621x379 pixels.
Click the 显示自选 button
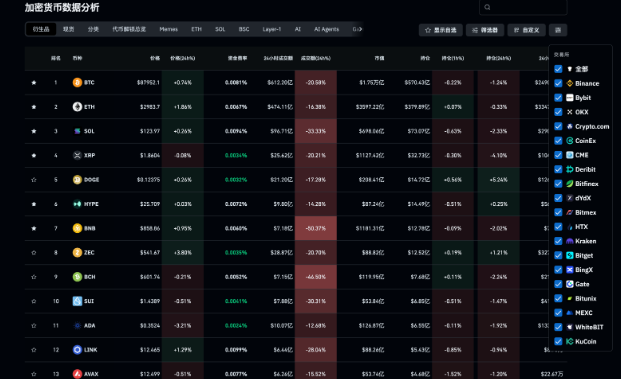pos(441,30)
